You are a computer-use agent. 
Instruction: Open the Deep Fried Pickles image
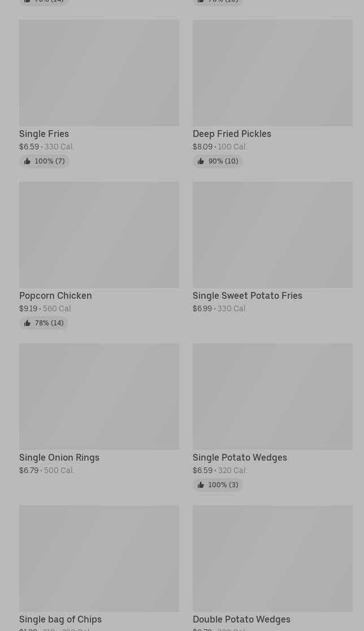[272, 73]
